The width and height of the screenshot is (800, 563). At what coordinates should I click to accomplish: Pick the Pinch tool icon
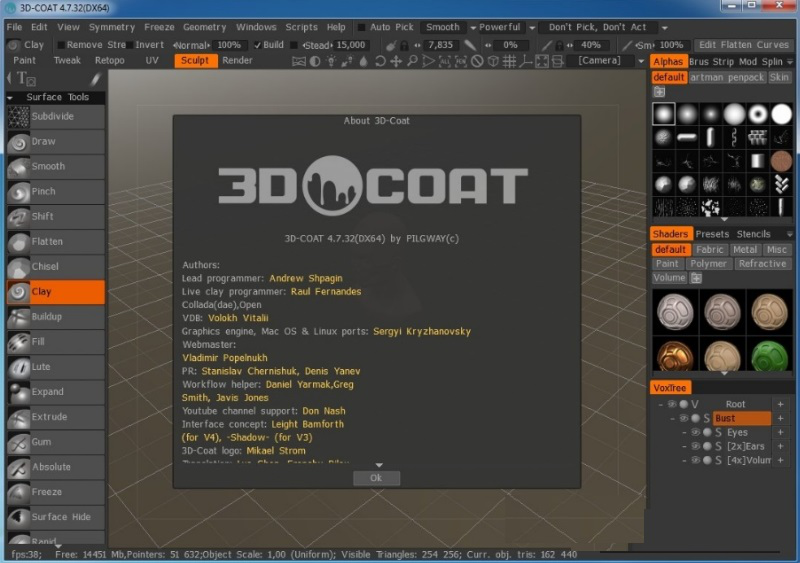(19, 191)
